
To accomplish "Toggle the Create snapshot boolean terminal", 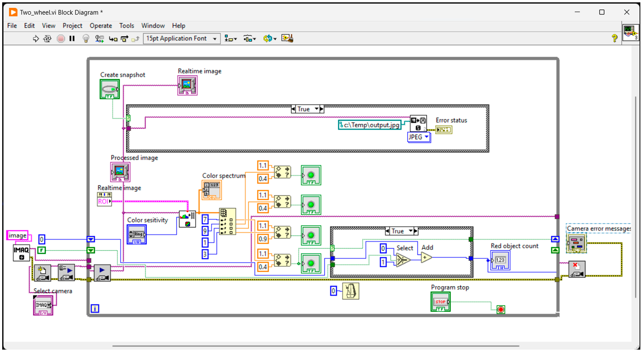I will [x=109, y=89].
